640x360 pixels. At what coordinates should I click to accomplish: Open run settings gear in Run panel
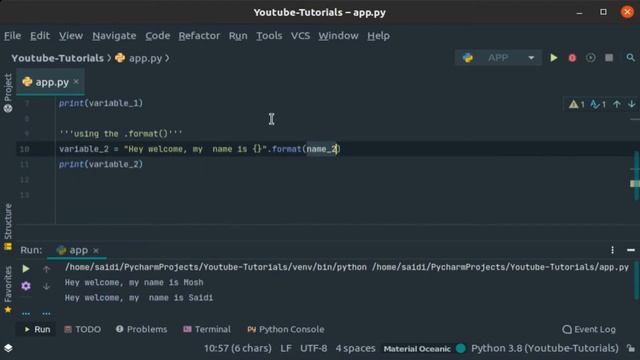point(26,286)
